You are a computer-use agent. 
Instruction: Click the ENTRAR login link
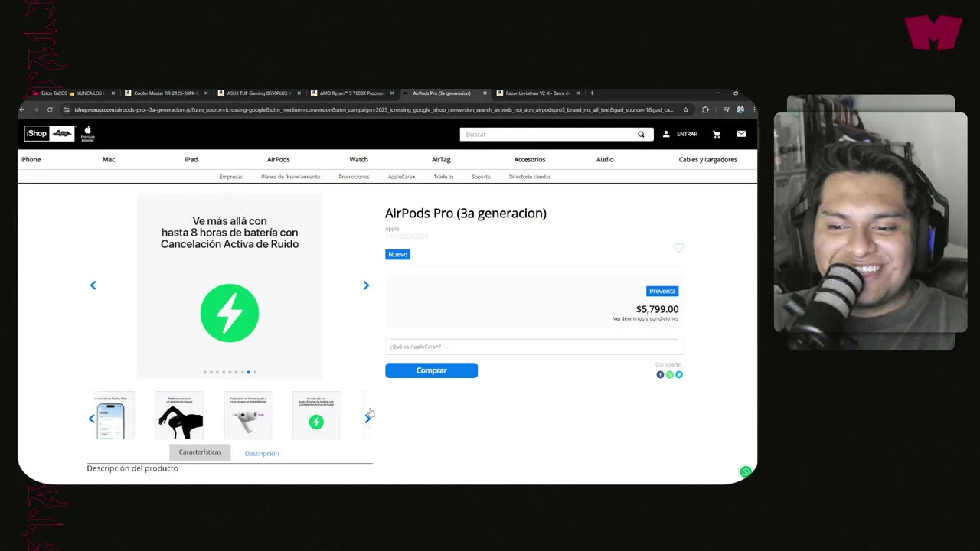687,134
